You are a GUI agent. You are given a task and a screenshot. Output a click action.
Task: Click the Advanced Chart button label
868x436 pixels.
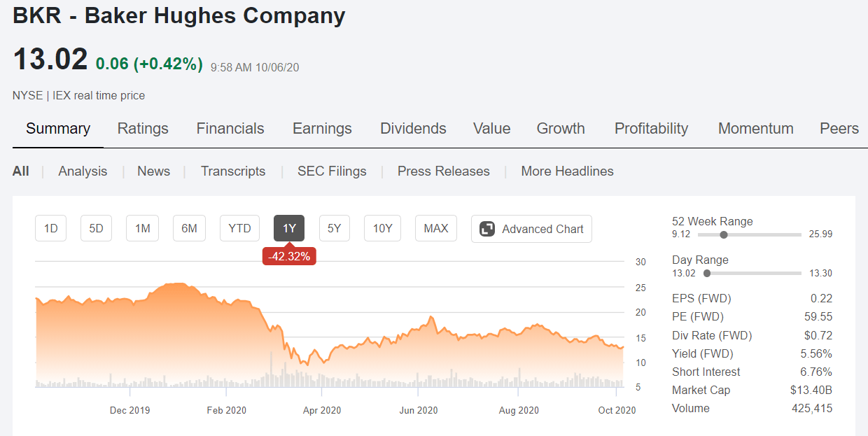(x=542, y=229)
